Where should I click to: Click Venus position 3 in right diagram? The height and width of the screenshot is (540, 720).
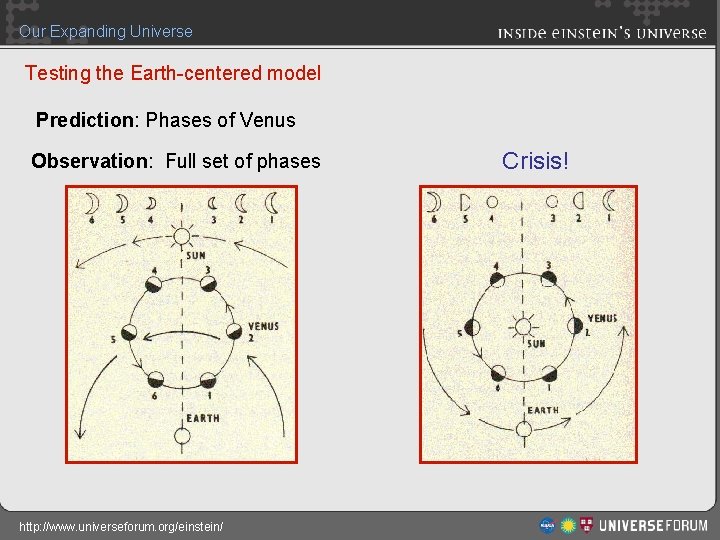point(548,278)
